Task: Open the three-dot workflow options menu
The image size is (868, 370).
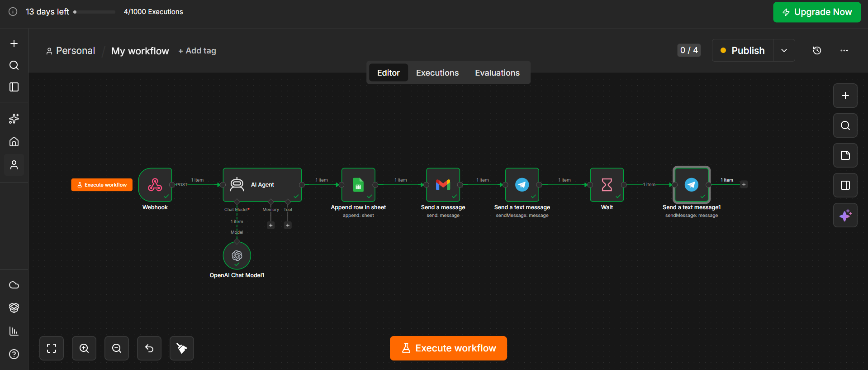Action: [x=844, y=50]
